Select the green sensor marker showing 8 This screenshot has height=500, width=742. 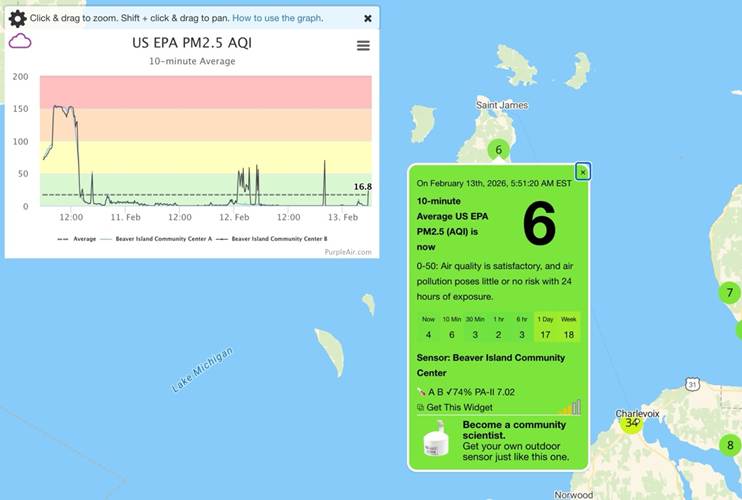730,446
